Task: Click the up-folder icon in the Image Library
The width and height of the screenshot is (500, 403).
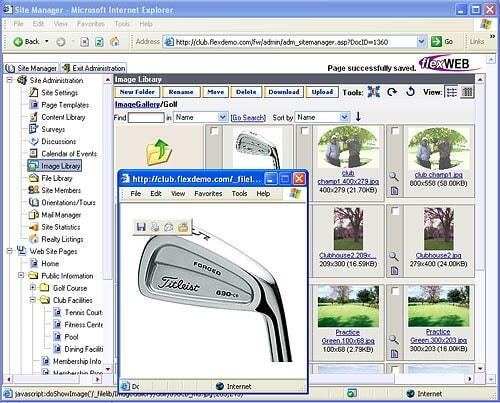Action: pos(159,152)
